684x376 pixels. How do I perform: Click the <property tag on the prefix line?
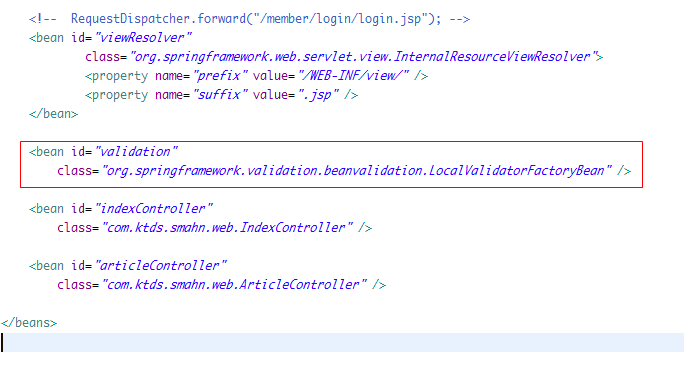click(116, 76)
